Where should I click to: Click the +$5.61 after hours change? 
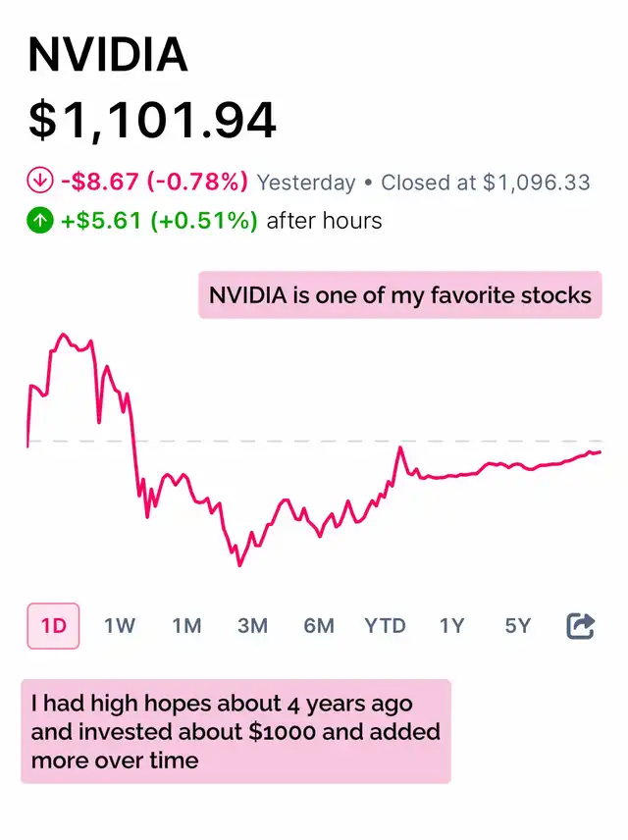(x=159, y=220)
